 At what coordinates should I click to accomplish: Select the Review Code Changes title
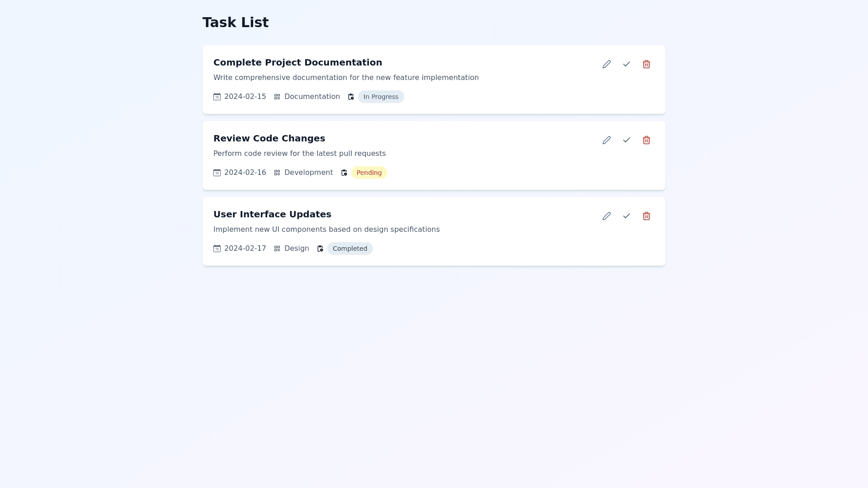point(269,138)
